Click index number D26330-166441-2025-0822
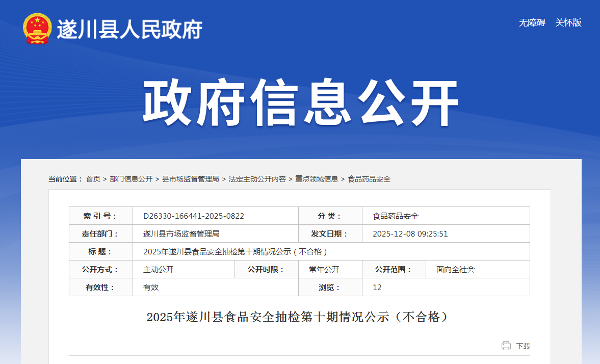Viewport: 600px width, 364px height. pos(194,216)
